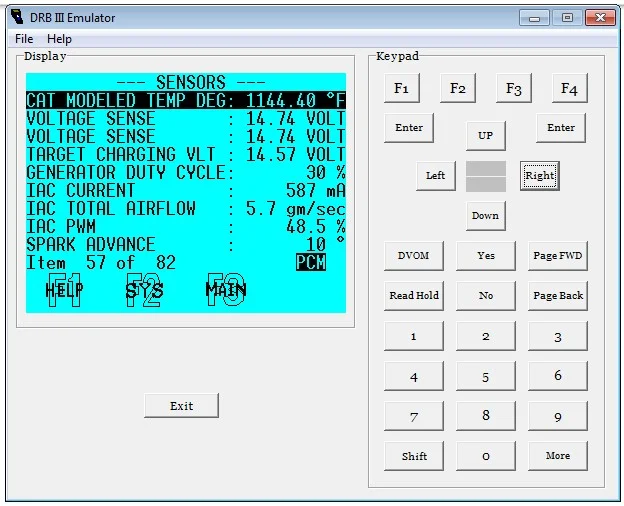624x506 pixels.
Task: Click the F3 keypad button
Action: [513, 88]
